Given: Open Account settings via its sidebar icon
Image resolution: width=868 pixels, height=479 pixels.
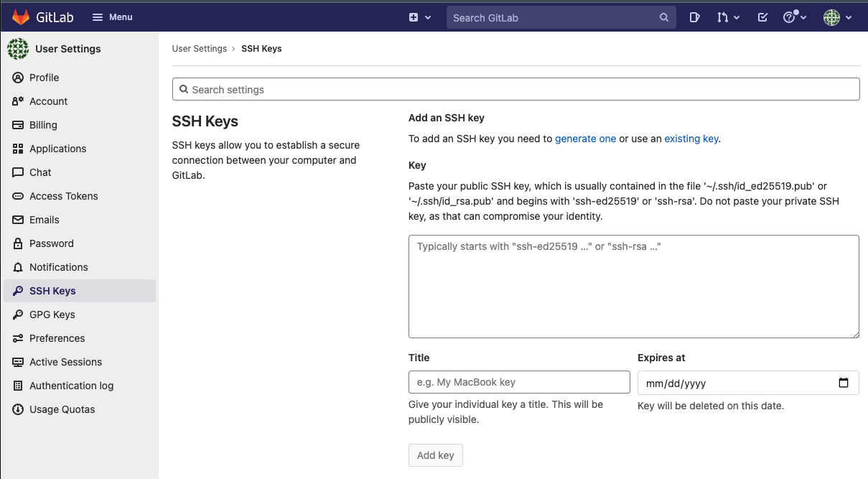Looking at the screenshot, I should [x=18, y=101].
